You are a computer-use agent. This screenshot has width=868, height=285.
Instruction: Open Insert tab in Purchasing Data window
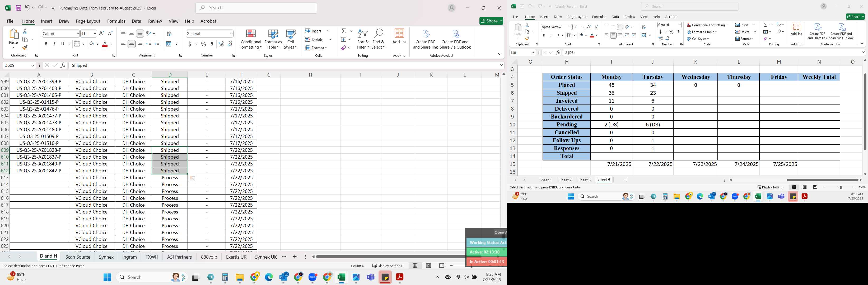point(46,21)
